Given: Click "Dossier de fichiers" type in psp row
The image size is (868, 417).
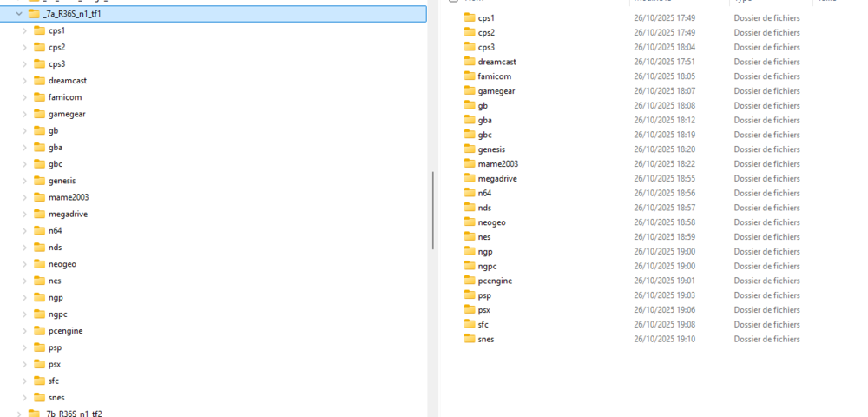Looking at the screenshot, I should pyautogui.click(x=766, y=295).
